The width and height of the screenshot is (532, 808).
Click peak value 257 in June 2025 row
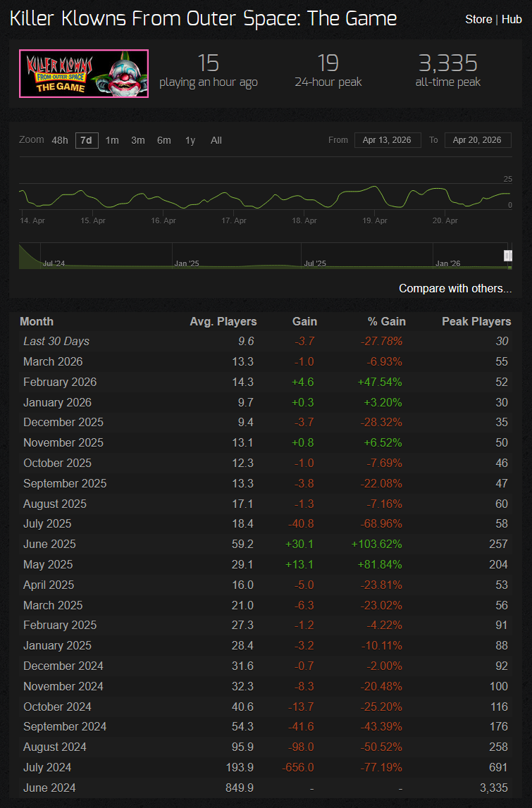click(498, 544)
